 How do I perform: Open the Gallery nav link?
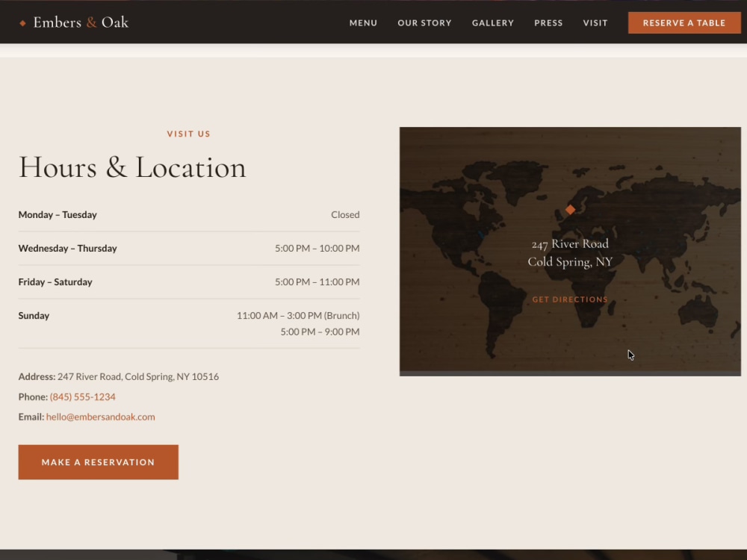492,23
